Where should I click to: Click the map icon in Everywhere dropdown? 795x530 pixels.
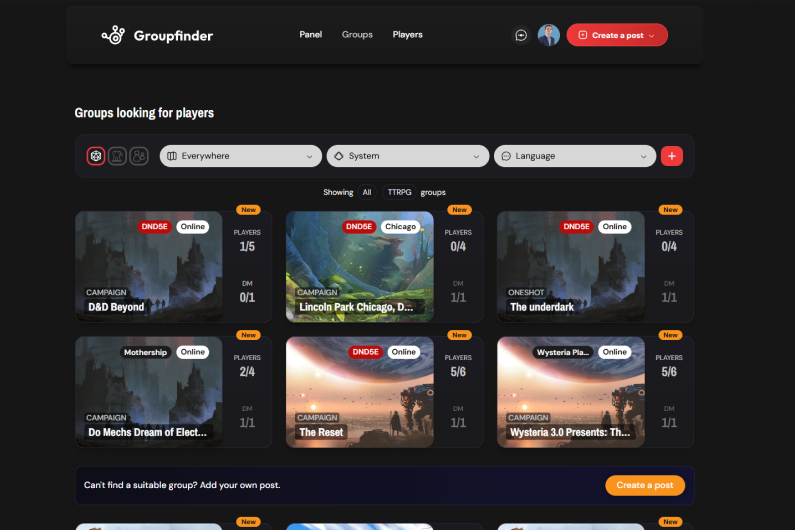click(x=172, y=156)
